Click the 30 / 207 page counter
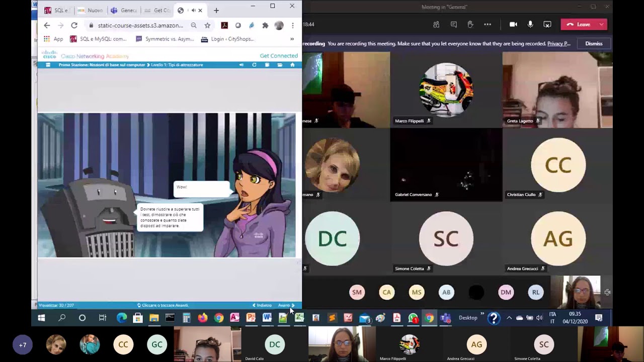The height and width of the screenshot is (362, 644). pos(56,305)
